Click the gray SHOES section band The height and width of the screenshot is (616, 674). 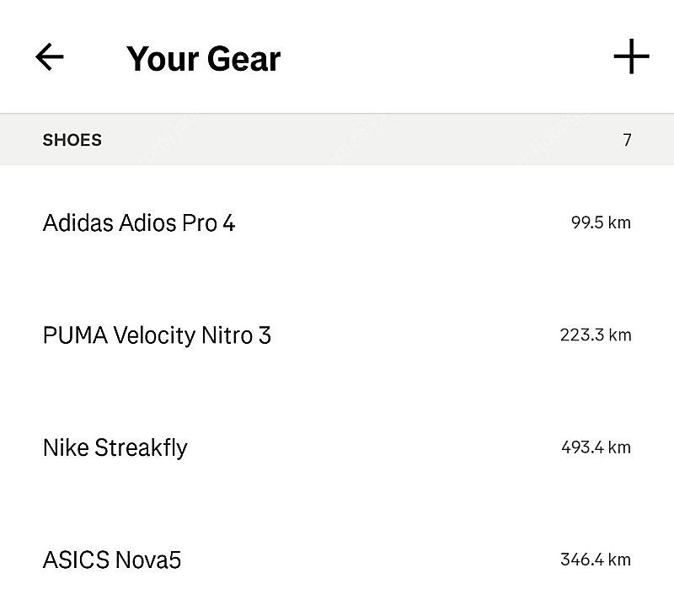click(x=337, y=139)
